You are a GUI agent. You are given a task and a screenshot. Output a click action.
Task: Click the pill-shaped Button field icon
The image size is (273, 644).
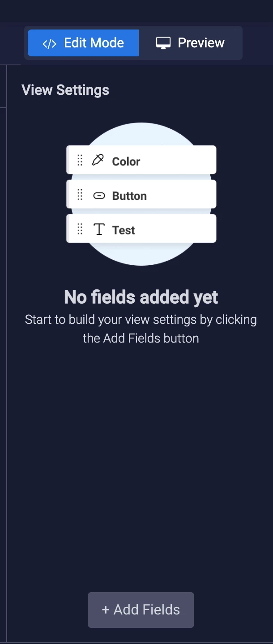99,195
